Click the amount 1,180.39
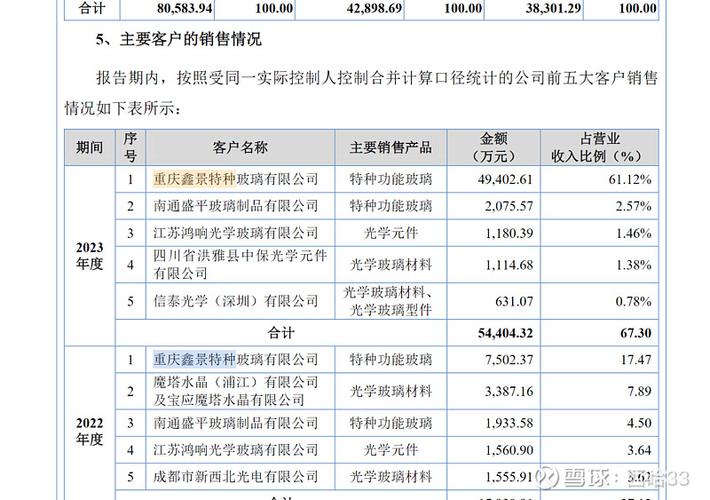The width and height of the screenshot is (710, 500). [509, 233]
